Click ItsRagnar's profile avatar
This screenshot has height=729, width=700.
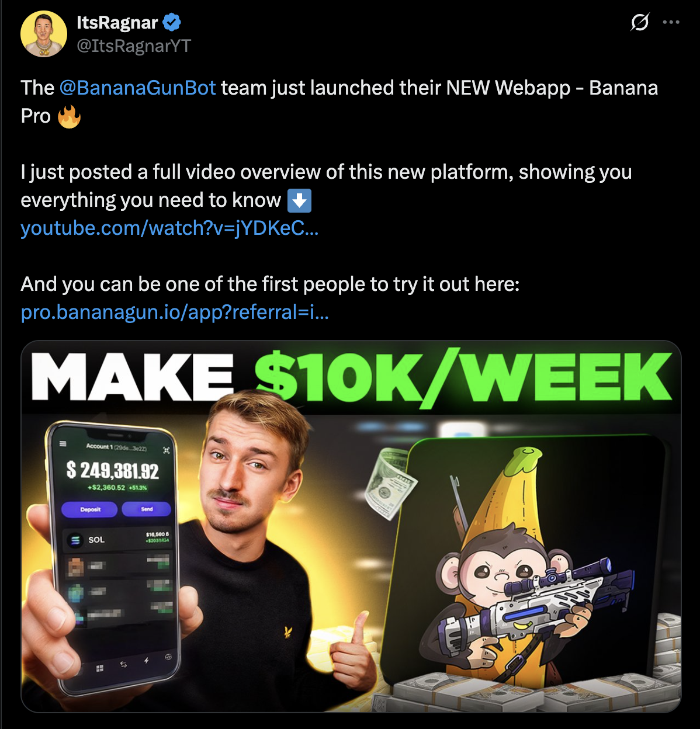point(44,34)
